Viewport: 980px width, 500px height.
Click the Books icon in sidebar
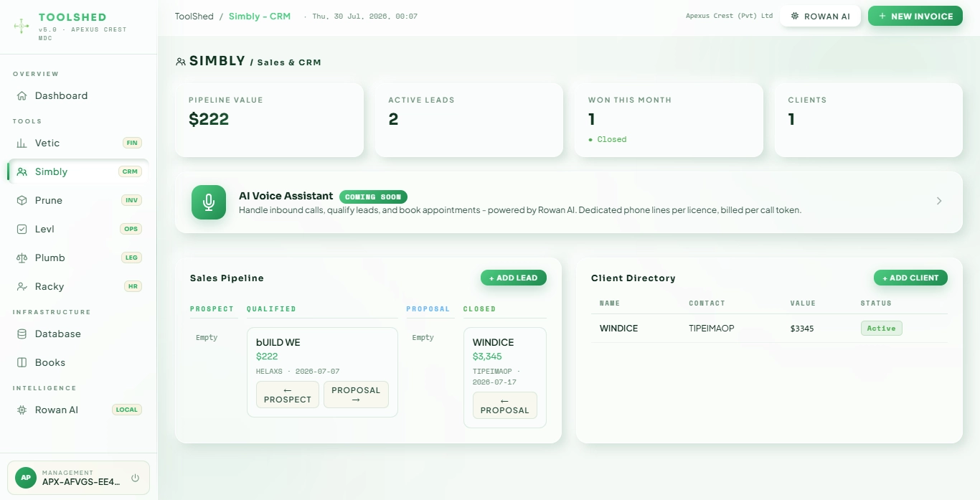[x=22, y=362]
